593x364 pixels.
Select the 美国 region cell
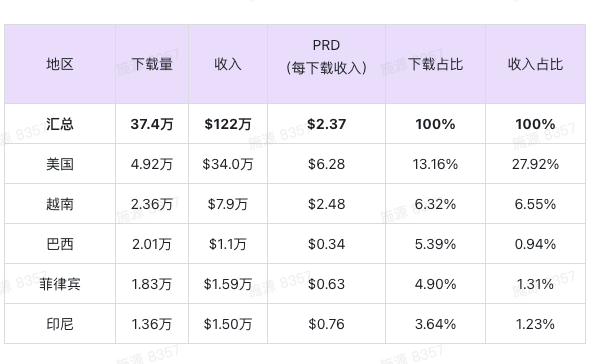coord(60,164)
